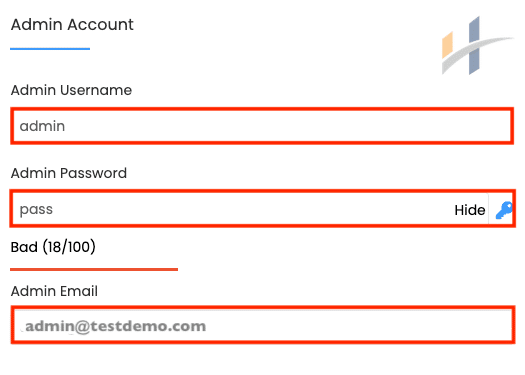
Task: Hide the admin password text
Action: [469, 210]
